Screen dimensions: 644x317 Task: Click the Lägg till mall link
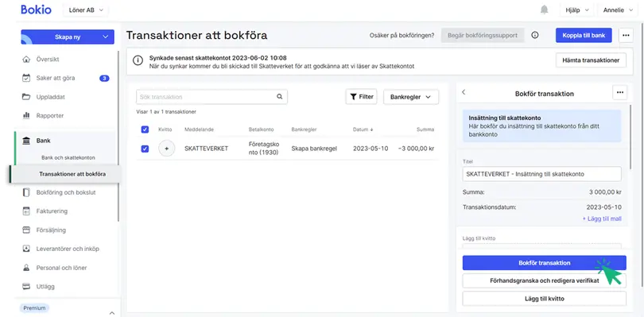[602, 218]
